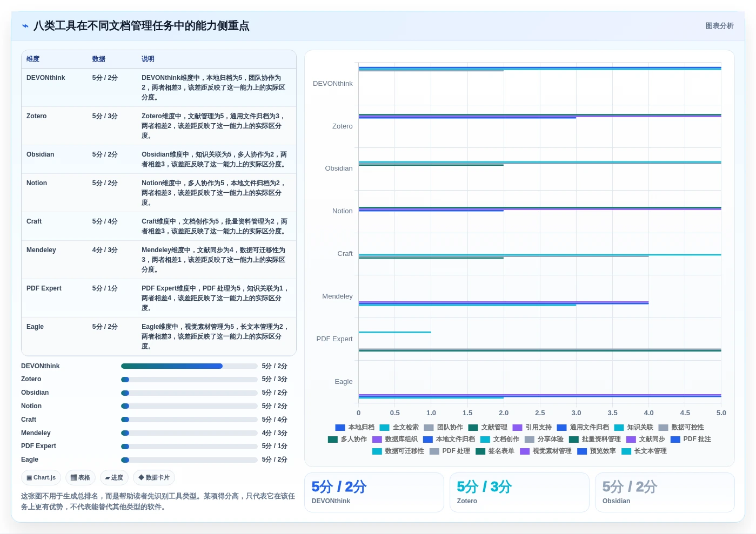Toggle the 数据可控性 legend entry

(681, 428)
